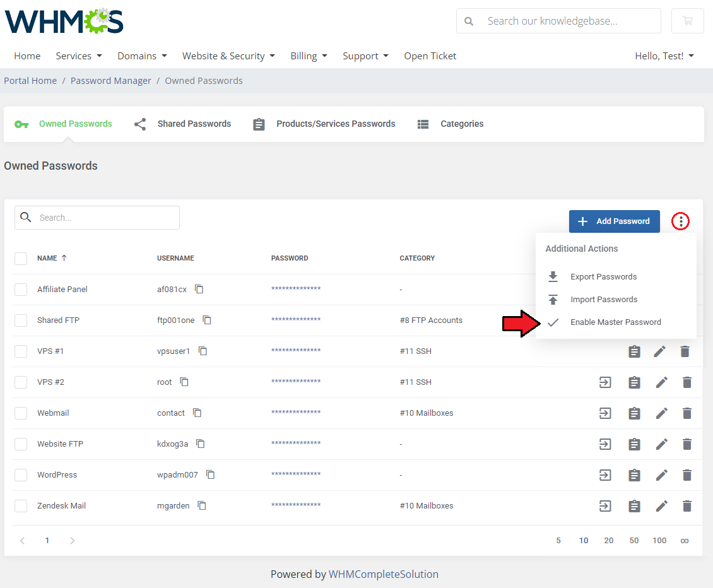Open the Hello, Test! account dropdown
The height and width of the screenshot is (588, 713).
pos(664,56)
